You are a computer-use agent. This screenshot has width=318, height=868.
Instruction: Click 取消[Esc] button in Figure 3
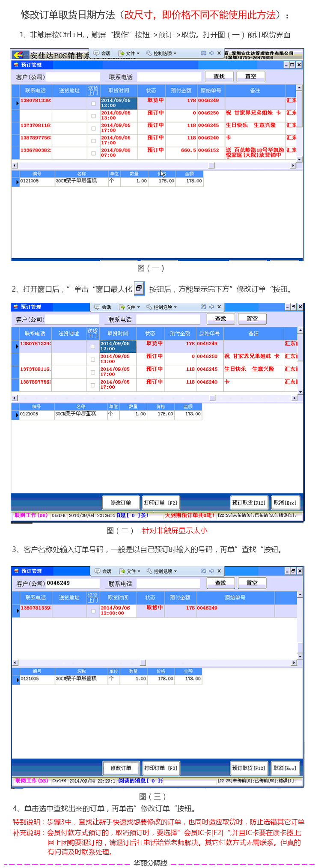coord(285,768)
